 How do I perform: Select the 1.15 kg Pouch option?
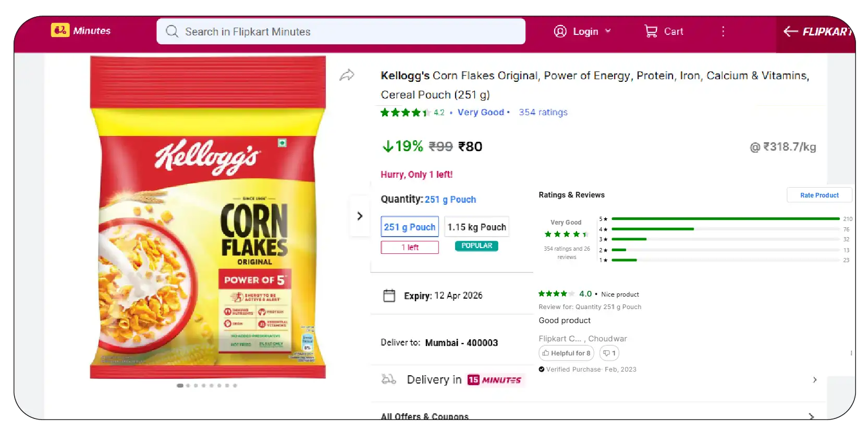pyautogui.click(x=476, y=227)
